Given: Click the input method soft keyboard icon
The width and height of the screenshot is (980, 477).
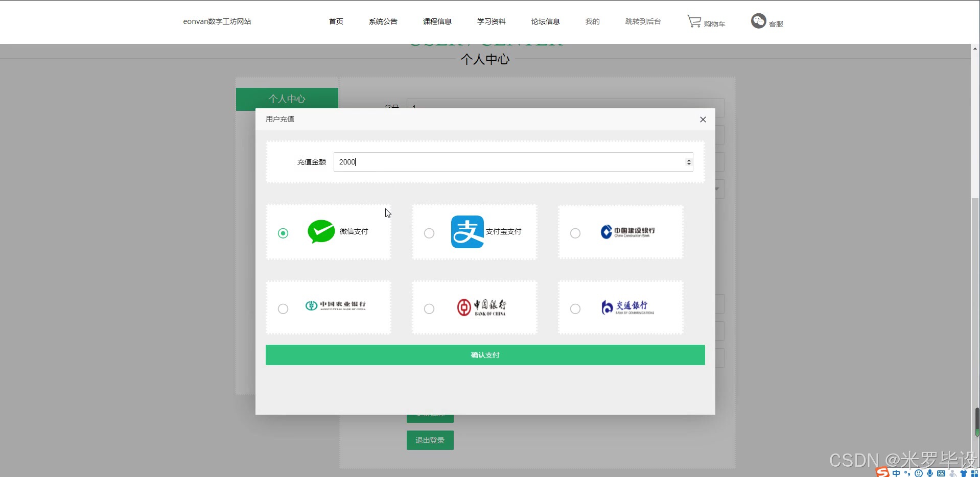Looking at the screenshot, I should tap(941, 473).
